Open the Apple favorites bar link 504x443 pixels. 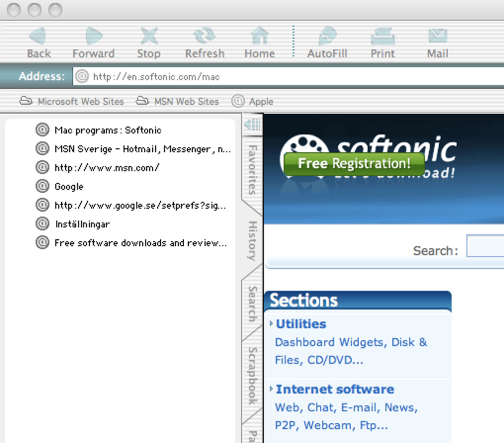[252, 101]
